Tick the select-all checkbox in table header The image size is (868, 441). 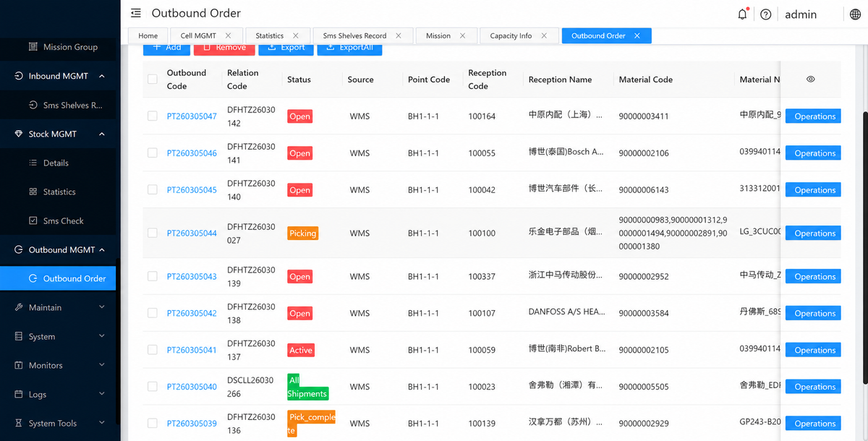153,80
